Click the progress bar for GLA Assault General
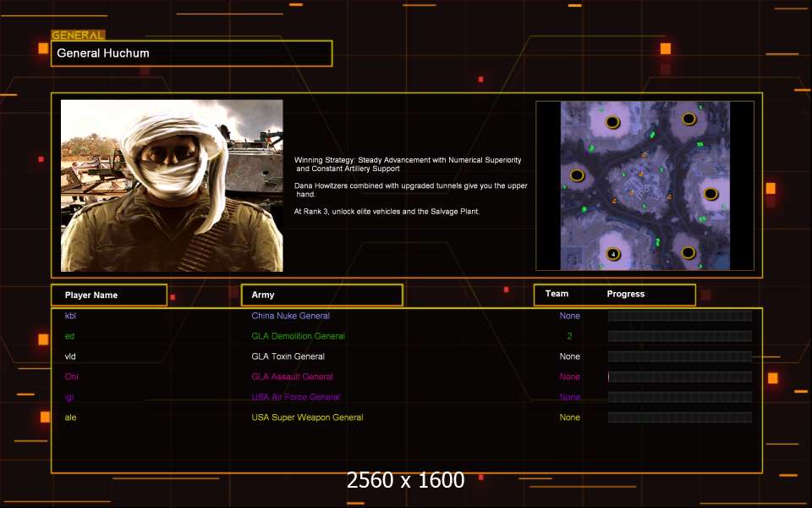The height and width of the screenshot is (508, 812). coord(679,377)
